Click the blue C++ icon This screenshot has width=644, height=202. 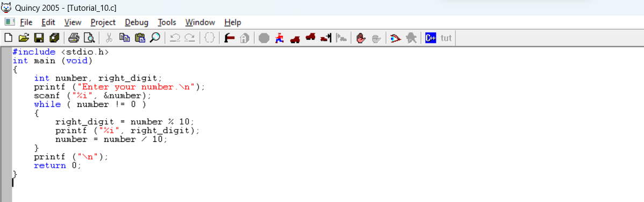pos(431,38)
